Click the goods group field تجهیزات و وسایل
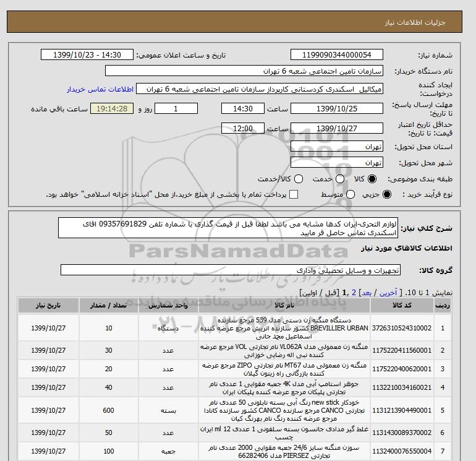Image resolution: width=476 pixels, height=461 pixels. (x=231, y=270)
